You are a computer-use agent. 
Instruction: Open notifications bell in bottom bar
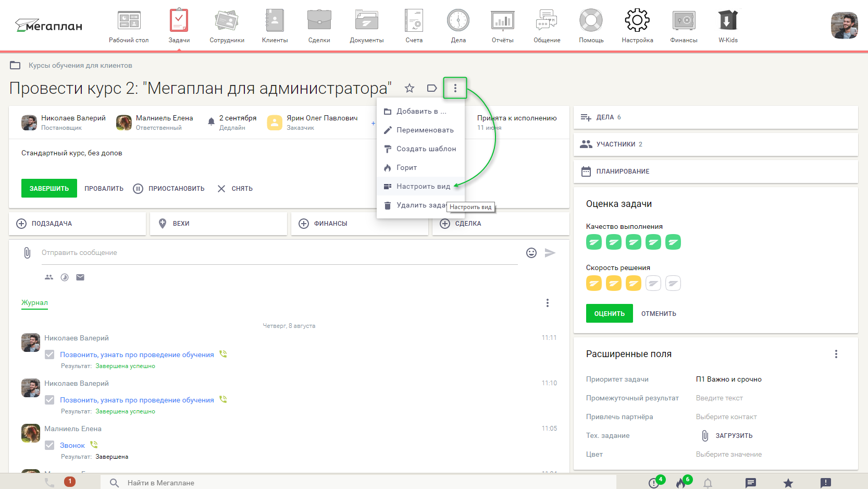point(708,483)
